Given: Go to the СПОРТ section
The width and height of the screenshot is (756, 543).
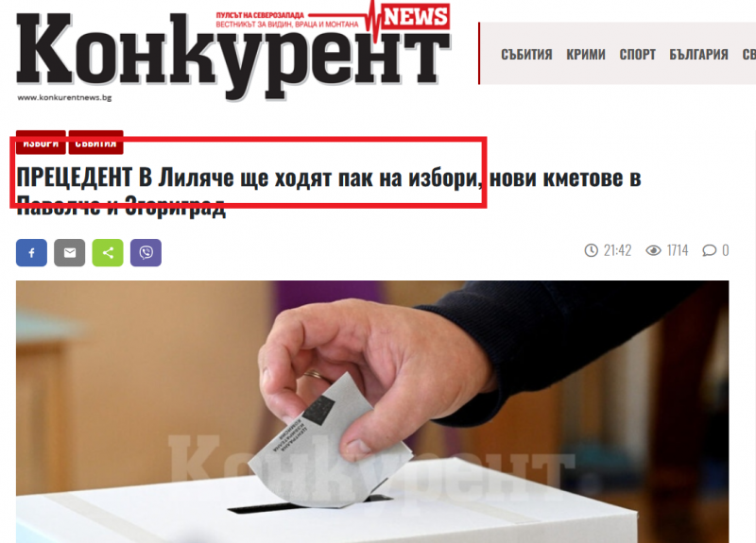Looking at the screenshot, I should tap(637, 55).
